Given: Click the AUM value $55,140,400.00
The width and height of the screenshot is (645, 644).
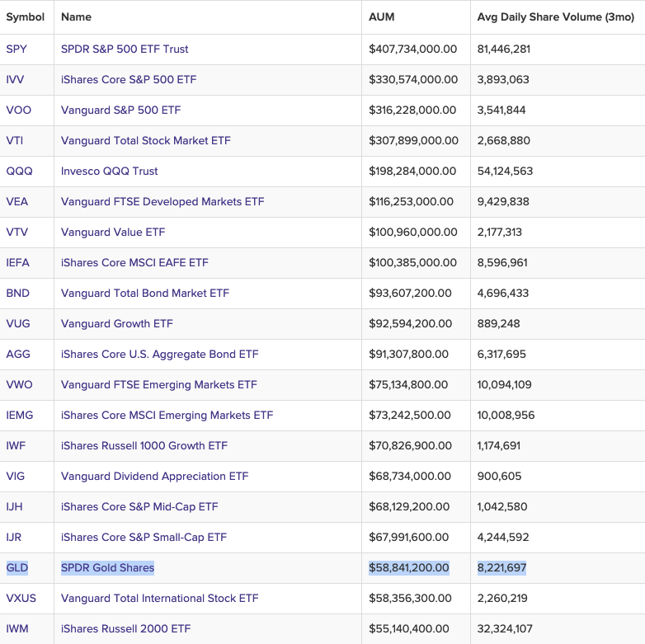Looking at the screenshot, I should coord(409,628).
